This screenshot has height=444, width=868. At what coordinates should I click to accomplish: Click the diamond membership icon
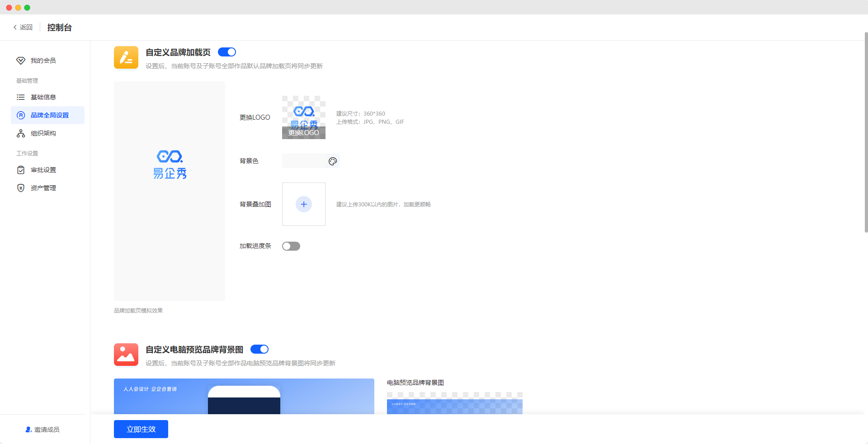pos(21,61)
